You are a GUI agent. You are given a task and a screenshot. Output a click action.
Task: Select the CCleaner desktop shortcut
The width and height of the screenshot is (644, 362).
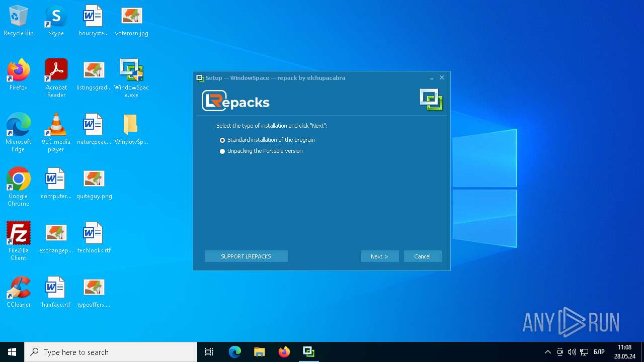pos(19,292)
